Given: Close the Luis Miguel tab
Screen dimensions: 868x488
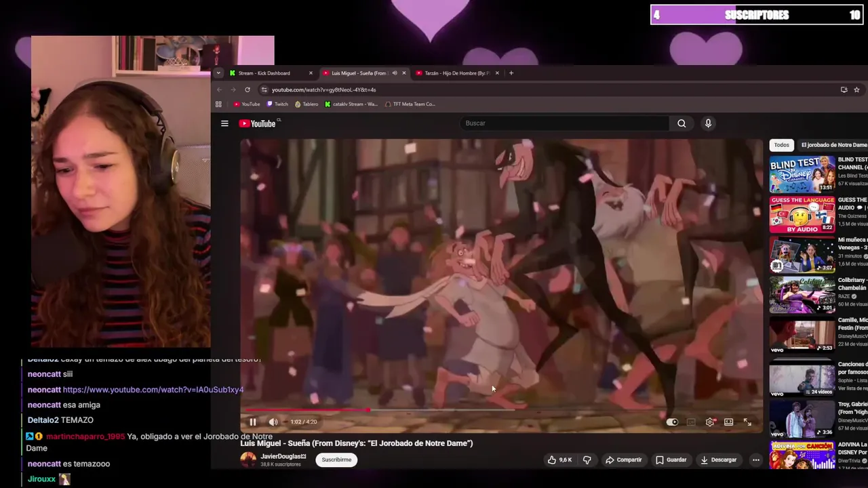Looking at the screenshot, I should [403, 73].
